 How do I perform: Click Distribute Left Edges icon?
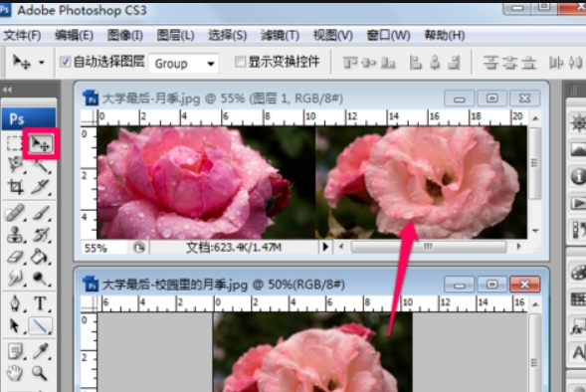point(556,63)
